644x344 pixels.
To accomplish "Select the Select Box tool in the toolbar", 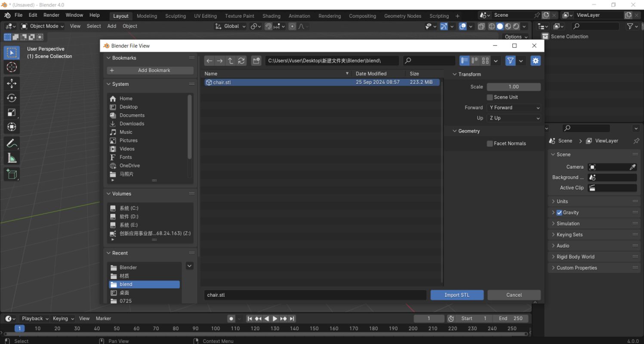I will coord(12,52).
